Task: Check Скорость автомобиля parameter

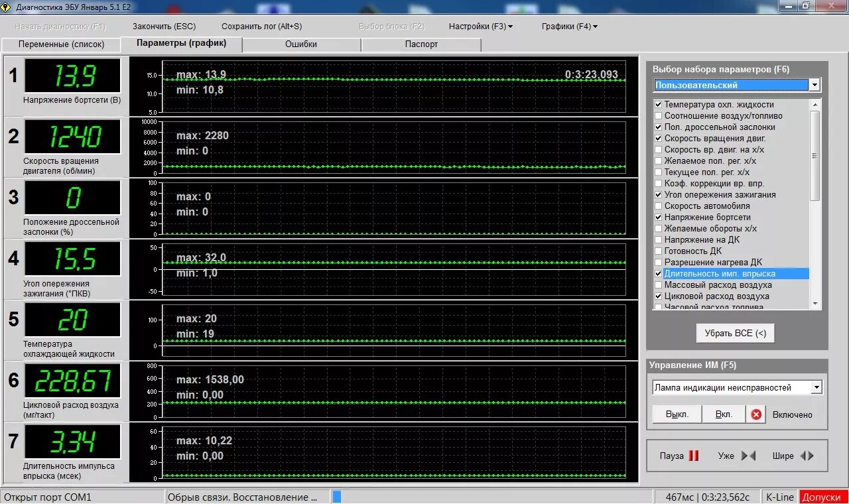Action: pos(659,206)
